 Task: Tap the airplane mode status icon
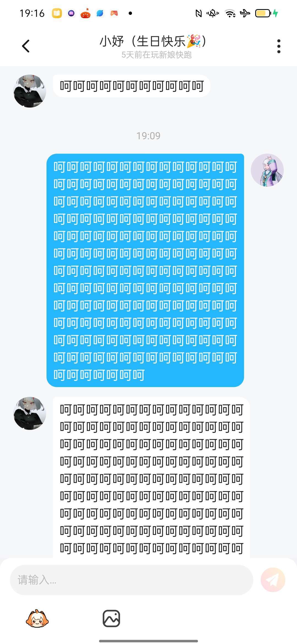pyautogui.click(x=245, y=13)
